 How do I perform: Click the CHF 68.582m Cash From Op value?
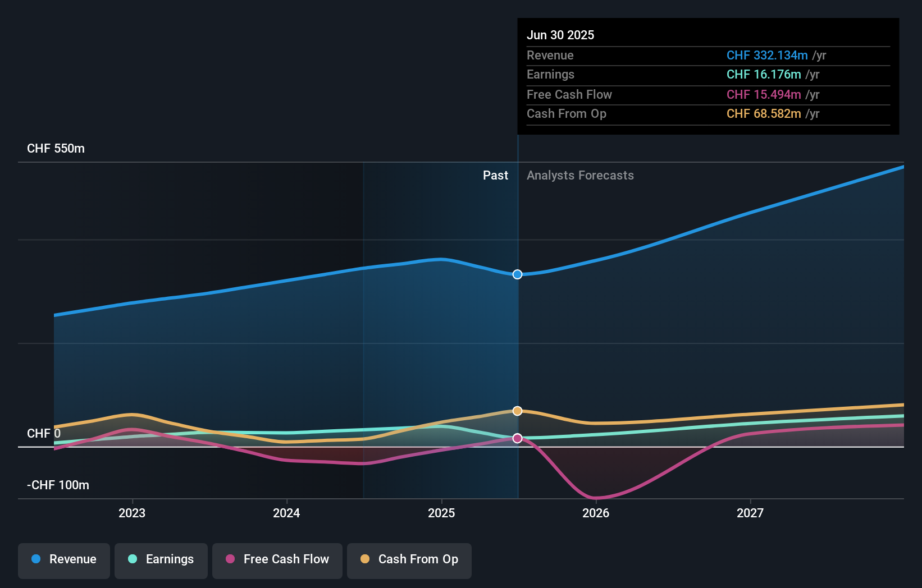click(x=764, y=114)
